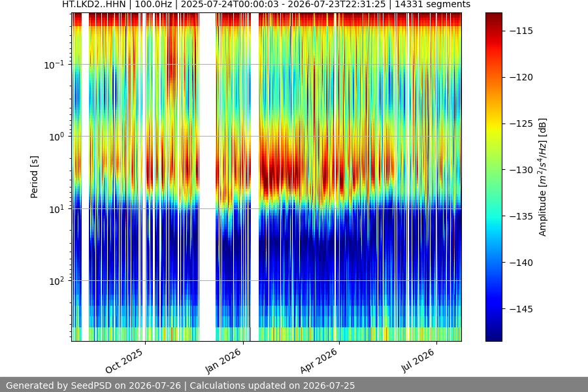Click the 'Apr 2026' x-axis label
The image size is (588, 392).
[x=319, y=361]
